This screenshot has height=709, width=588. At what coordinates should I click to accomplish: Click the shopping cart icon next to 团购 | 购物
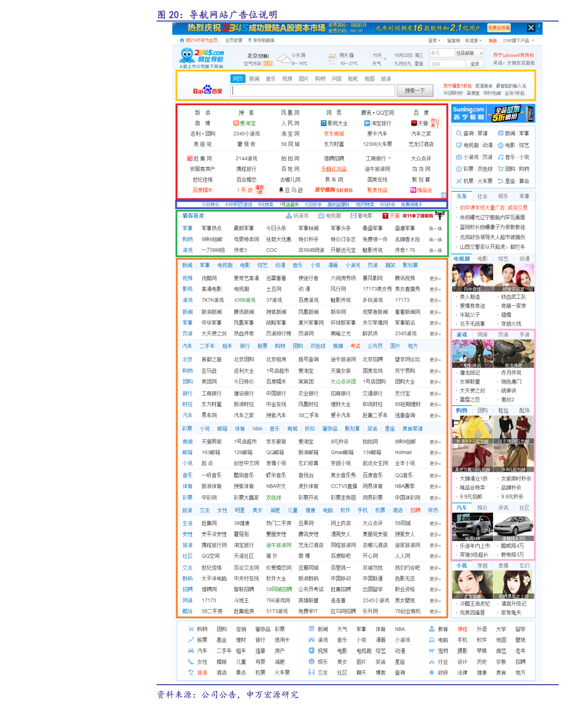coord(500,169)
